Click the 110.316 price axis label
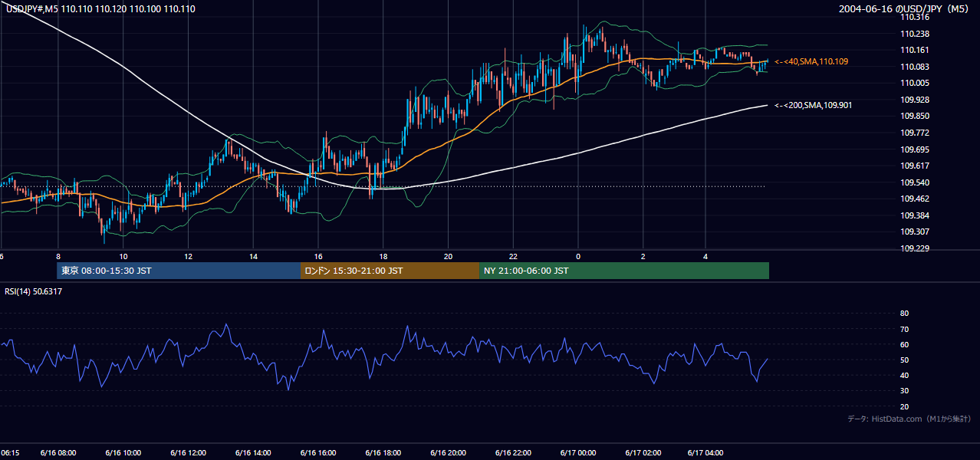 (915, 17)
